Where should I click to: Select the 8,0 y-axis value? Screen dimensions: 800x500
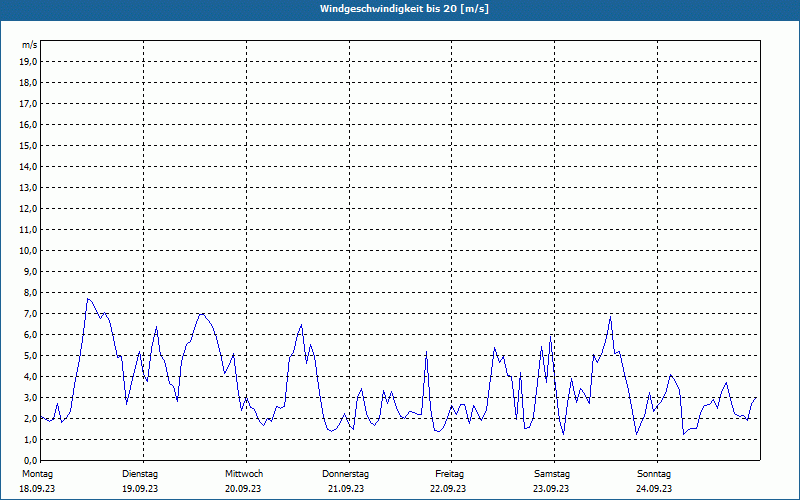31,292
